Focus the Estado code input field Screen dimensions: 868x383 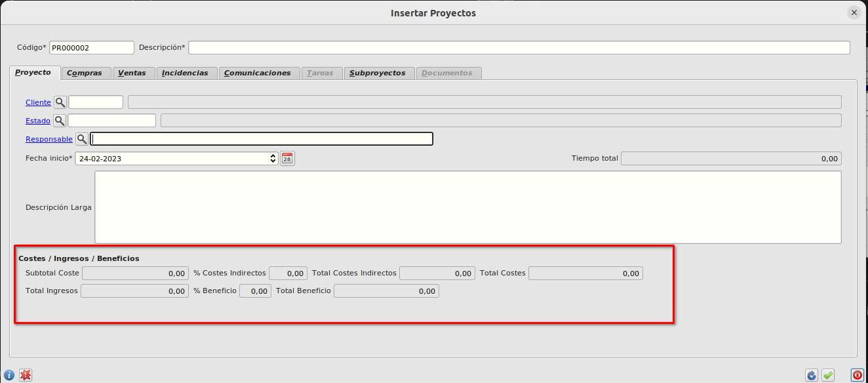click(112, 121)
